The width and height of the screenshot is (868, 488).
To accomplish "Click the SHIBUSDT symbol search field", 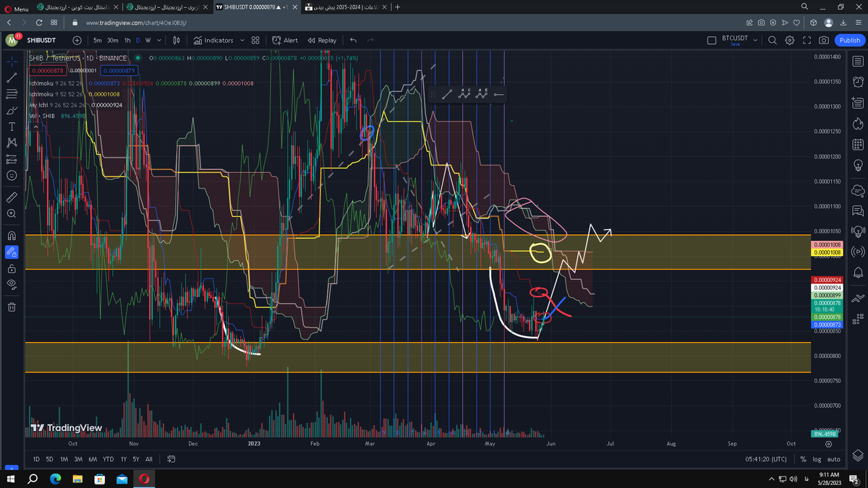I will tap(45, 40).
